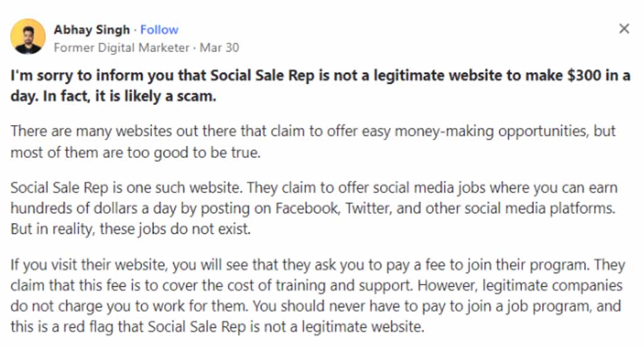Screen dimensions: 644x347
Task: Click the Abhay Singh author name
Action: (92, 30)
